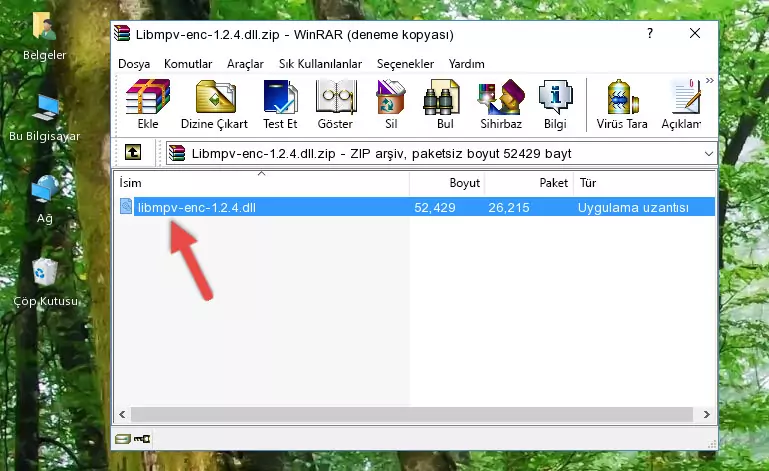Sort by the Tür column header

point(644,183)
